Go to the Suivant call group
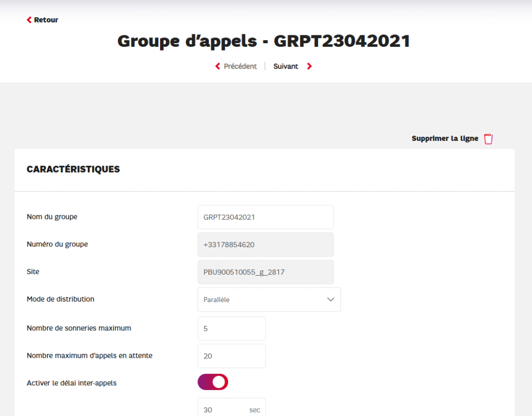Image resolution: width=532 pixels, height=416 pixels. coord(286,67)
